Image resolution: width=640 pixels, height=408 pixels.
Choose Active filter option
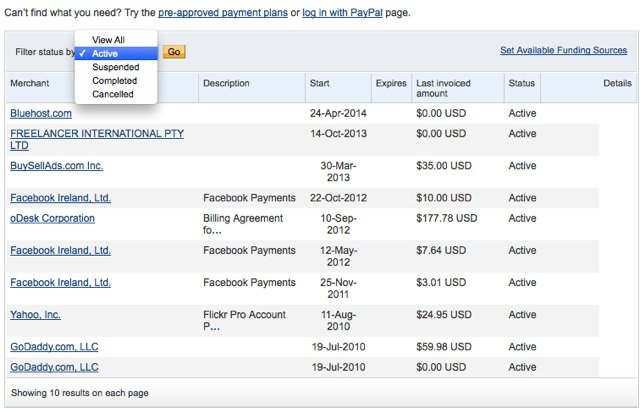coord(116,53)
